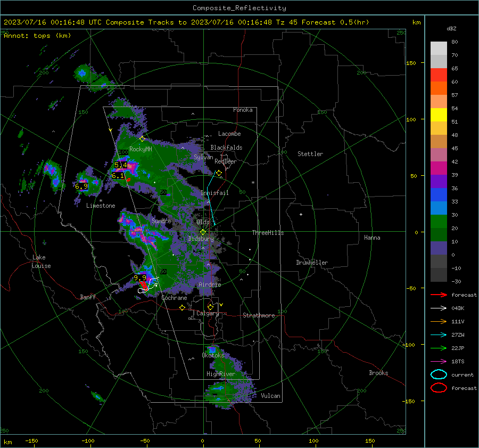Click the Didsbury label
479x448 pixels.
201,239
